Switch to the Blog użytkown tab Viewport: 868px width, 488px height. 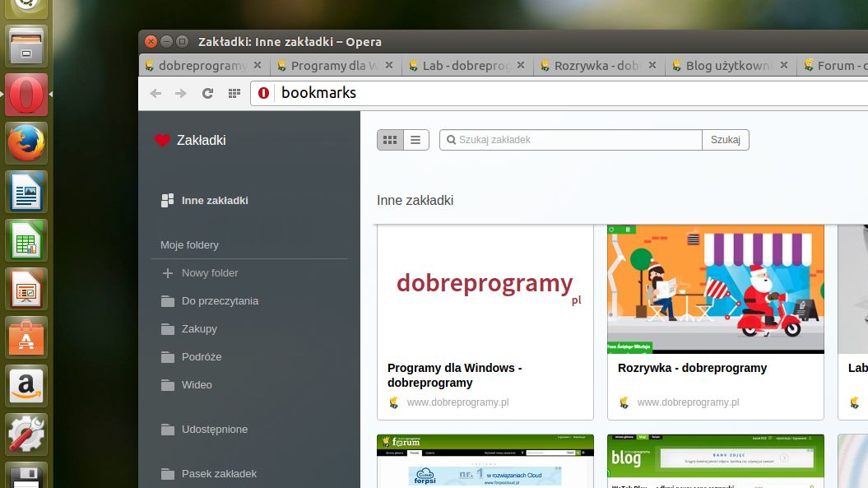tap(729, 66)
